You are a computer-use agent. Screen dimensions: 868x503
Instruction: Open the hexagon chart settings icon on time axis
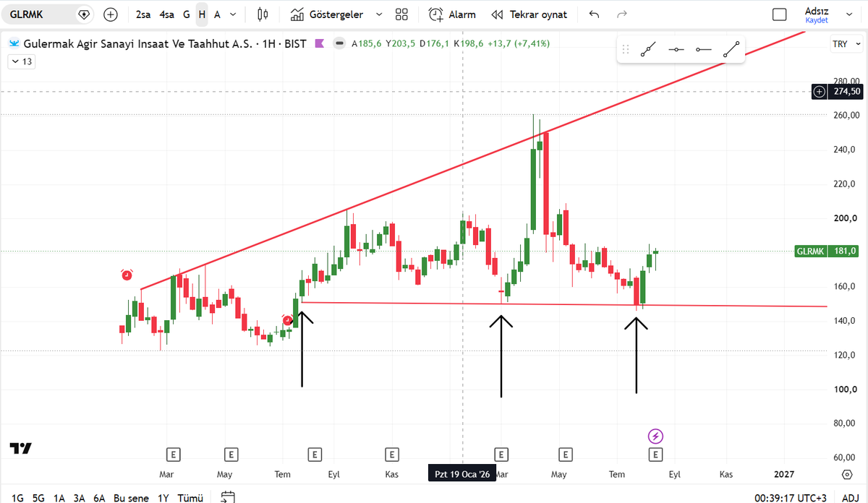tap(847, 474)
